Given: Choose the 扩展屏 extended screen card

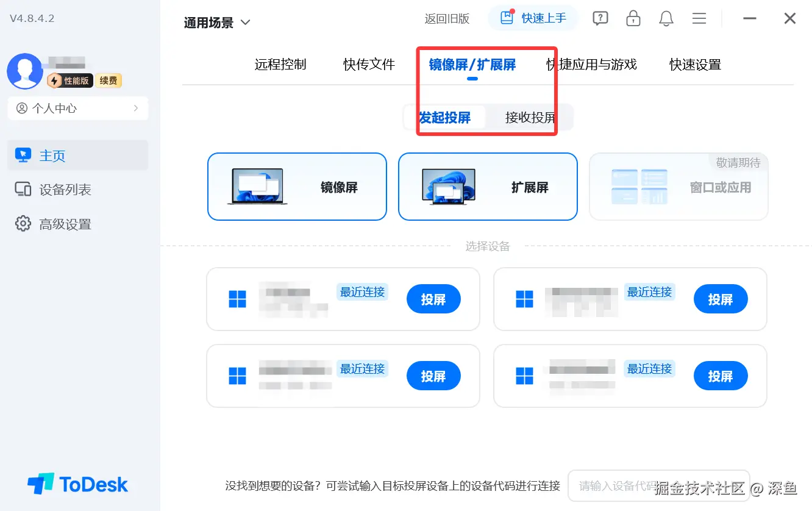Looking at the screenshot, I should [x=488, y=187].
